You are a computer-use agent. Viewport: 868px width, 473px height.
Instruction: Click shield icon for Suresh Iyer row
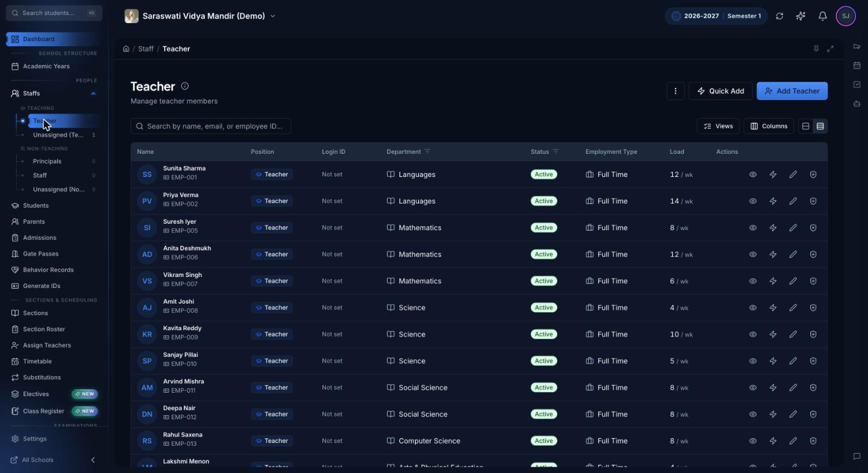(813, 228)
